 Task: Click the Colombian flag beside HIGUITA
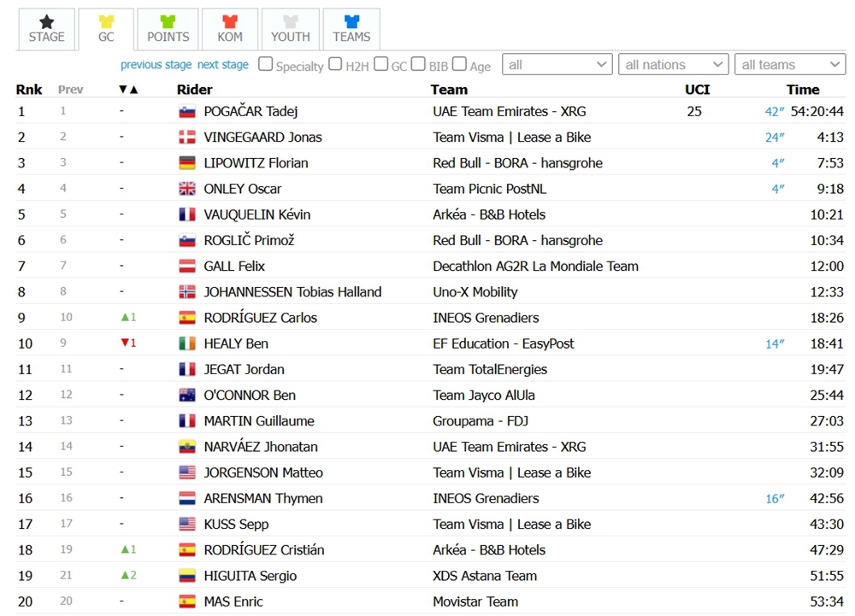tap(187, 576)
